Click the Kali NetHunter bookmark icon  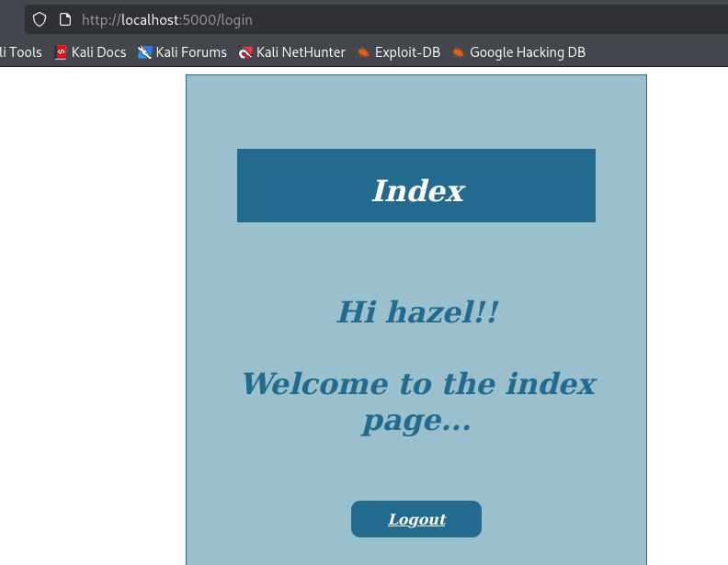(245, 52)
